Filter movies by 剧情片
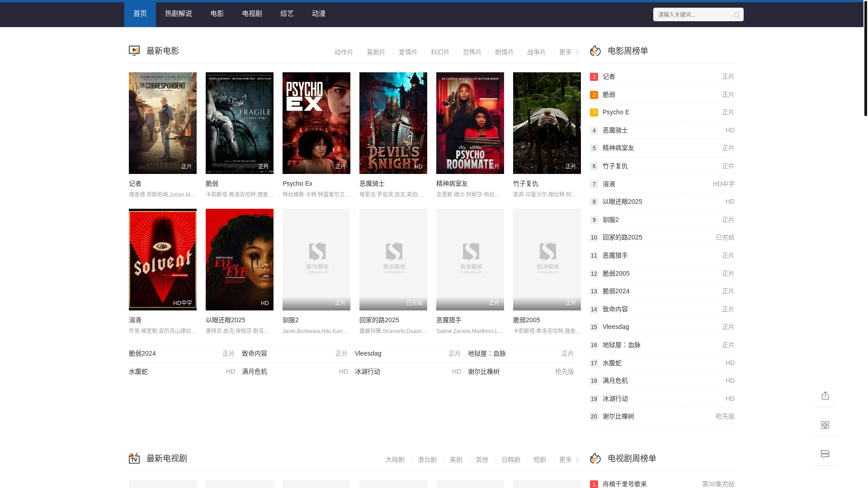 click(504, 52)
